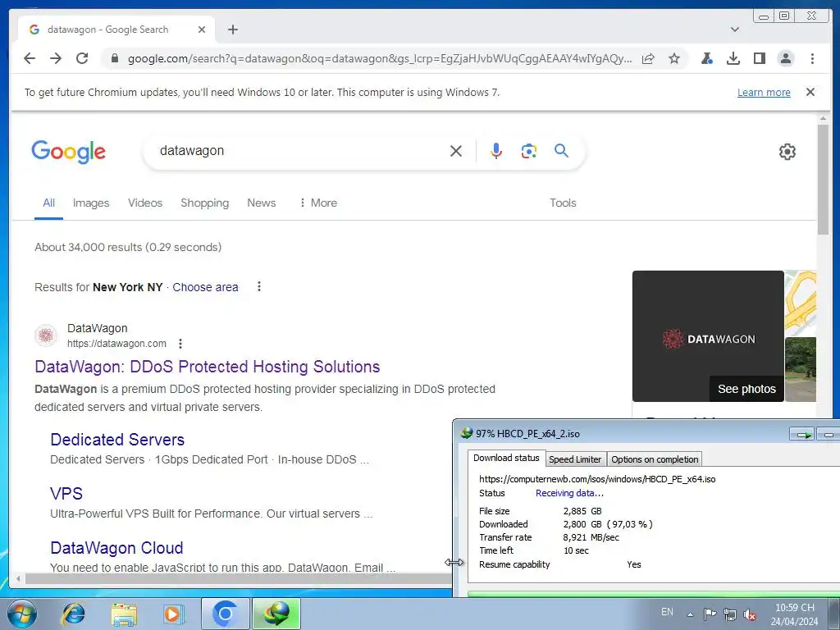The height and width of the screenshot is (630, 840).
Task: Open Windows Explorer from taskbar
Action: pyautogui.click(x=124, y=614)
